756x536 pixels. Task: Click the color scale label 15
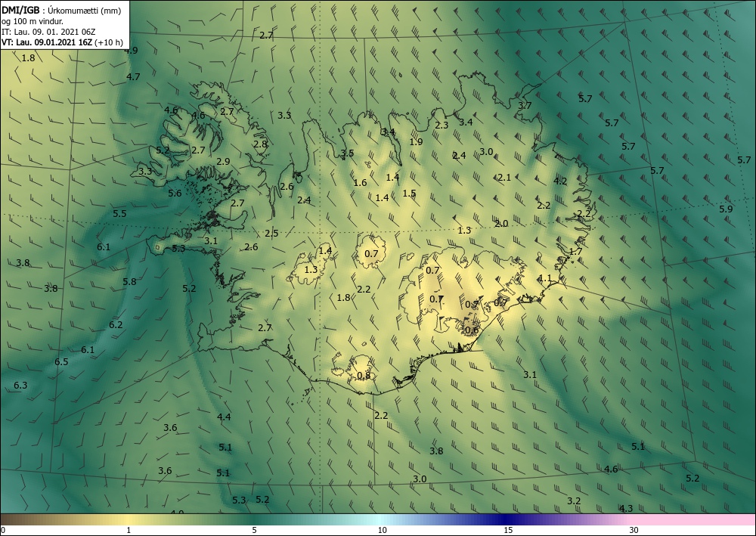point(508,530)
